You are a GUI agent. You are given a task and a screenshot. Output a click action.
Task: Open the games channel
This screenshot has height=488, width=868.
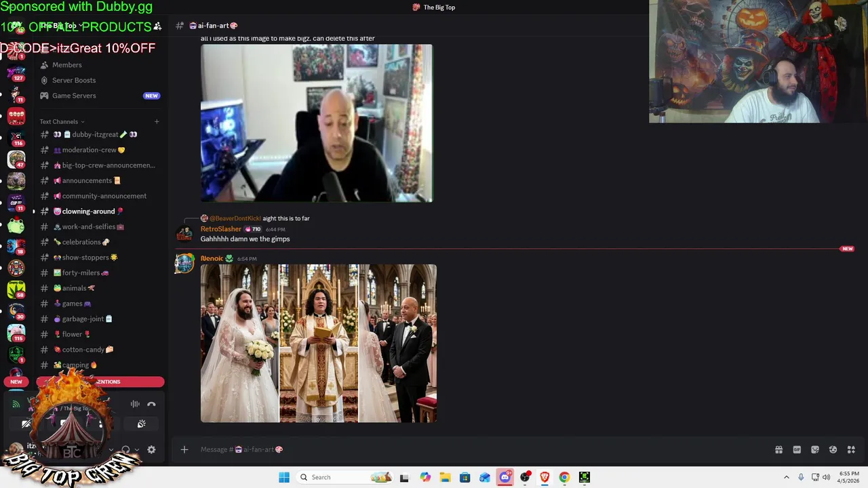pyautogui.click(x=100, y=304)
